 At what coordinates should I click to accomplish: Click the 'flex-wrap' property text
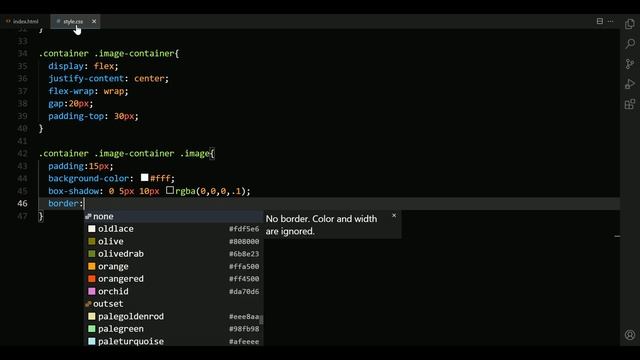(x=71, y=91)
